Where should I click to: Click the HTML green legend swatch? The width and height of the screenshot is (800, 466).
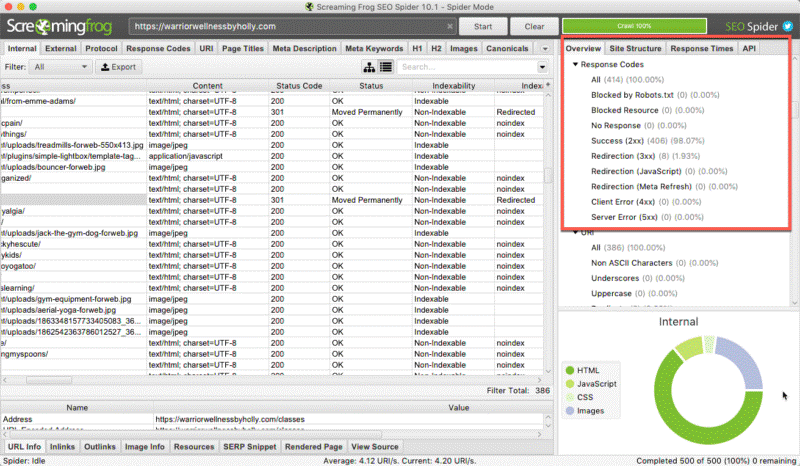[x=570, y=370]
